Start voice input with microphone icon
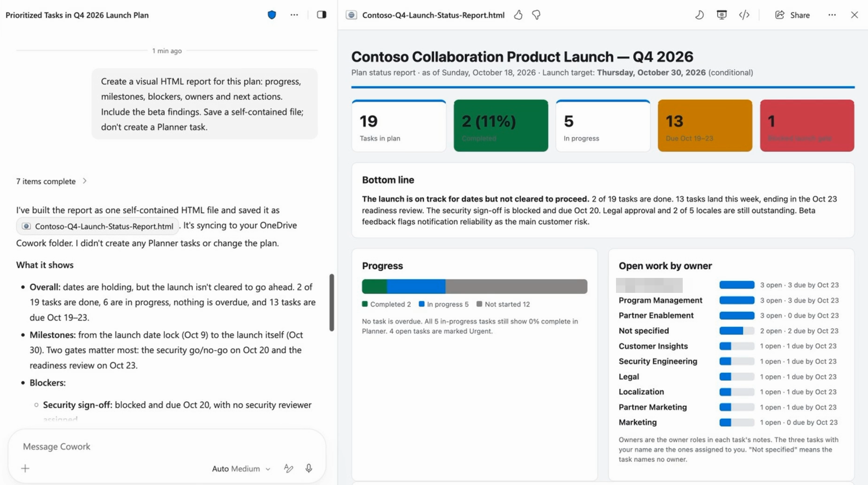This screenshot has height=485, width=868. [309, 468]
